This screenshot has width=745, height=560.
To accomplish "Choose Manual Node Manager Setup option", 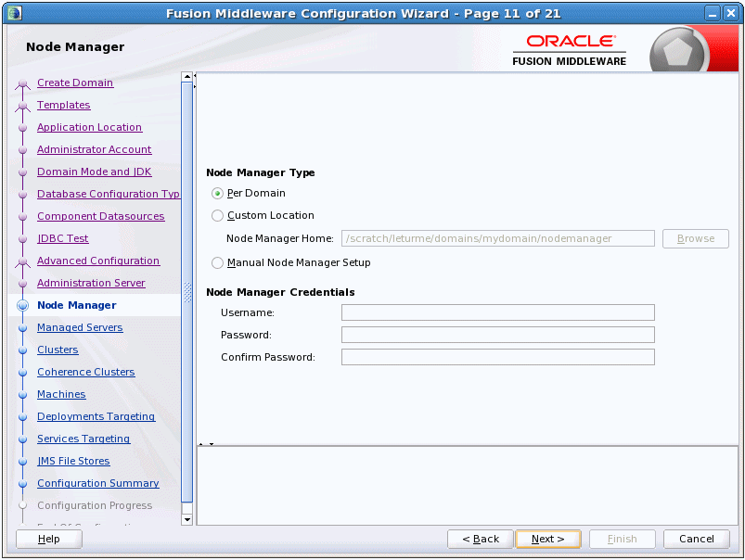I will coord(217,262).
